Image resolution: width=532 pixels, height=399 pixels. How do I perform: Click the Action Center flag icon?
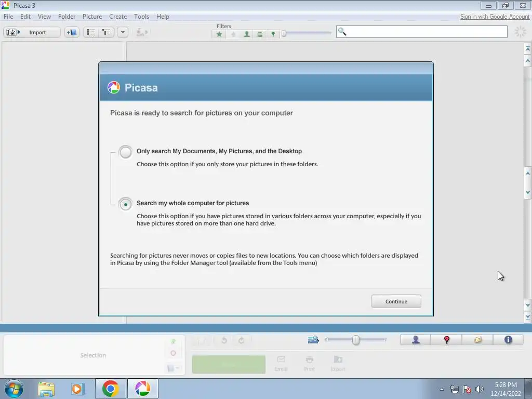(467, 389)
